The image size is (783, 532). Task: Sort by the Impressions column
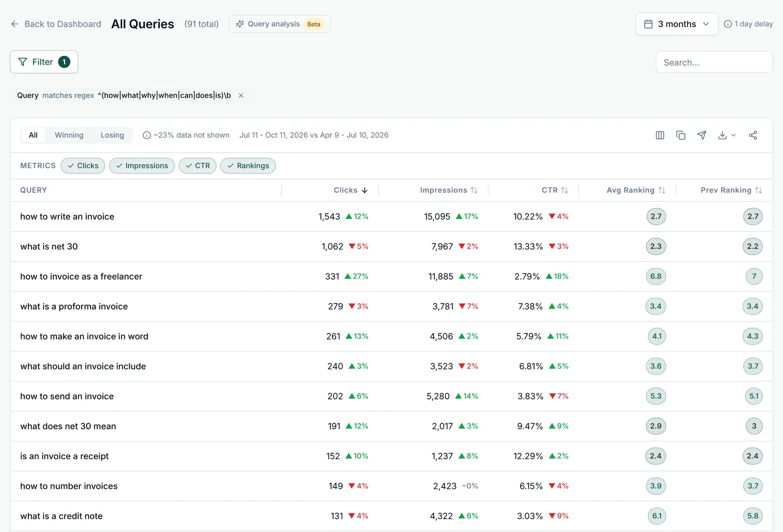click(449, 190)
